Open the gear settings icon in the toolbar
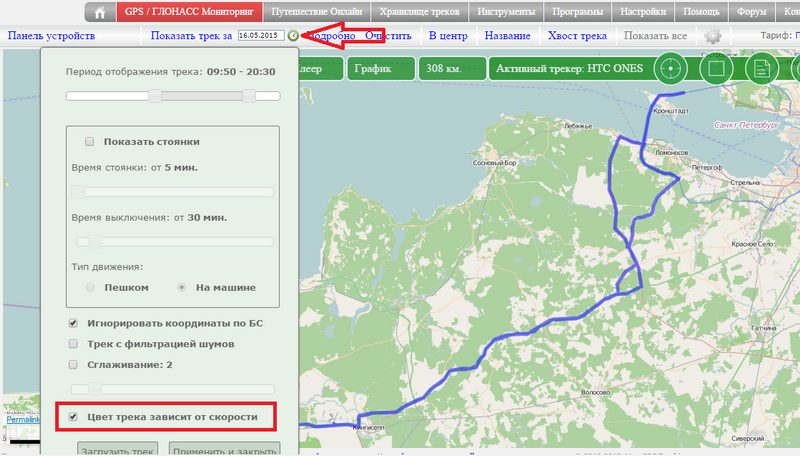The width and height of the screenshot is (800, 456). [x=713, y=36]
